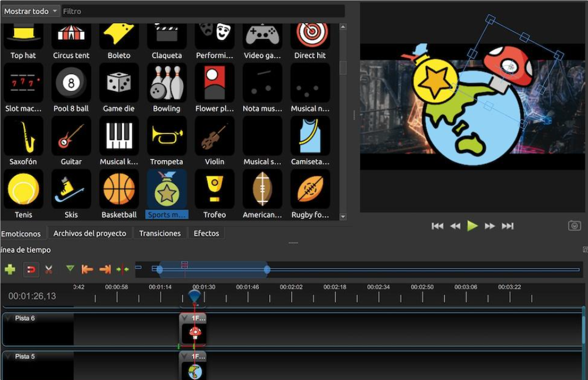The image size is (588, 380).
Task: Click the 00:01:26,13 timecode display
Action: [x=32, y=296]
